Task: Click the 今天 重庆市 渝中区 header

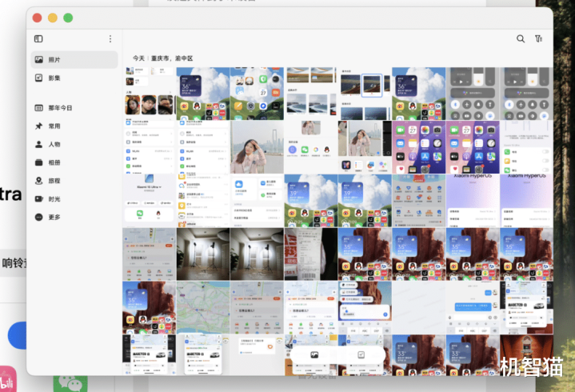Action: point(162,58)
